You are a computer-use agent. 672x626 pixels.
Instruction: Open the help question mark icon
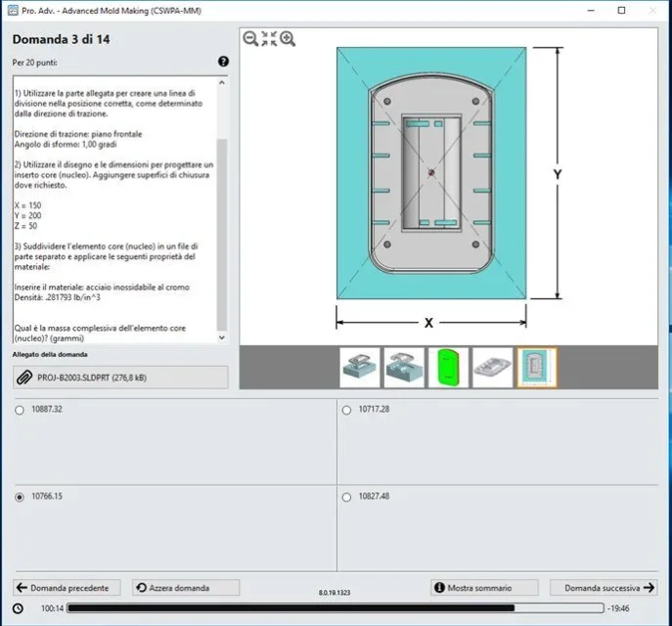223,62
